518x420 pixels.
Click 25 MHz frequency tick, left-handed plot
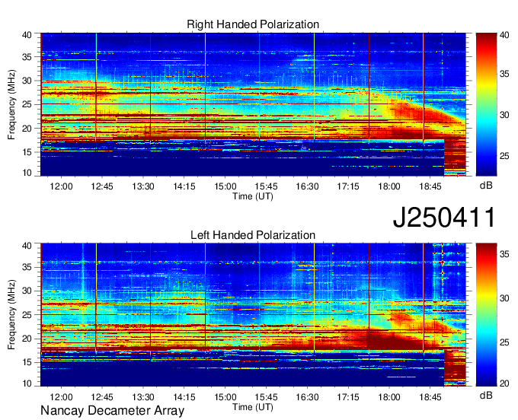(27, 315)
